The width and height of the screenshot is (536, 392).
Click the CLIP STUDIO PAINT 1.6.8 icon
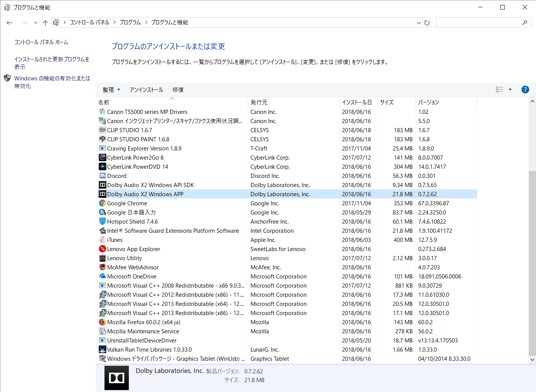pos(102,139)
